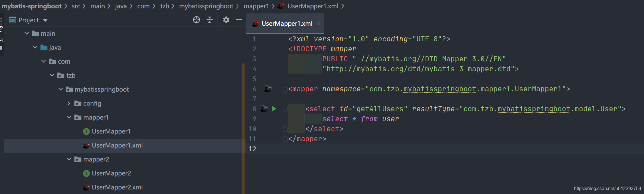Image resolution: width=644 pixels, height=194 pixels.
Task: Click tzb in the breadcrumb path
Action: click(x=165, y=6)
